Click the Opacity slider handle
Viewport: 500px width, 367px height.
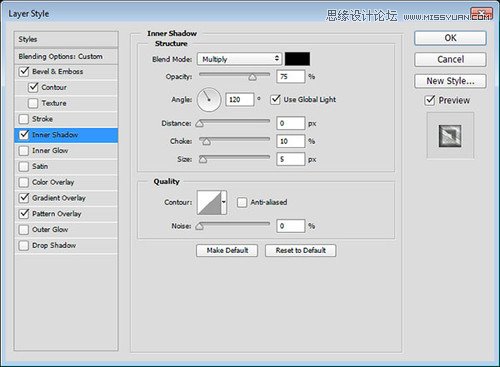pyautogui.click(x=252, y=77)
